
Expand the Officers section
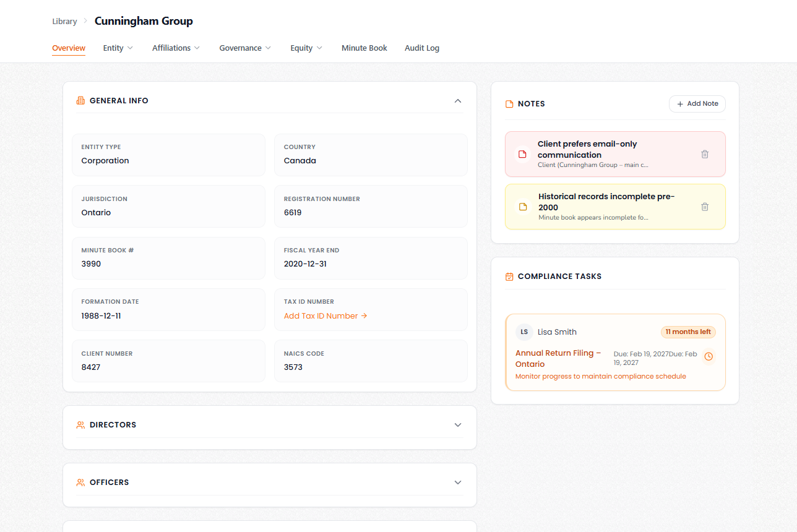[x=458, y=482]
